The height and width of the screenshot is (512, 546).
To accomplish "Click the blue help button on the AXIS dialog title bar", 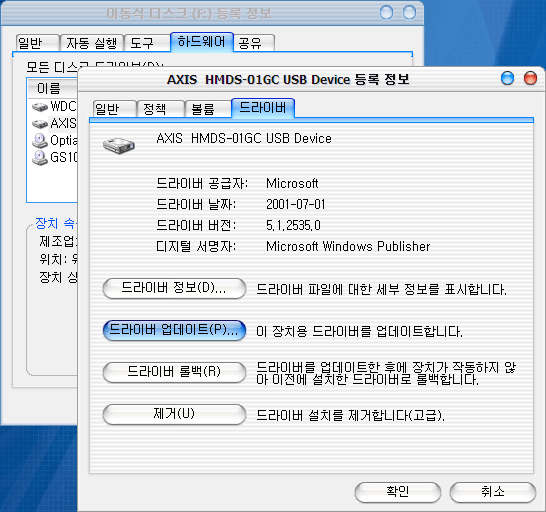I will tap(507, 78).
